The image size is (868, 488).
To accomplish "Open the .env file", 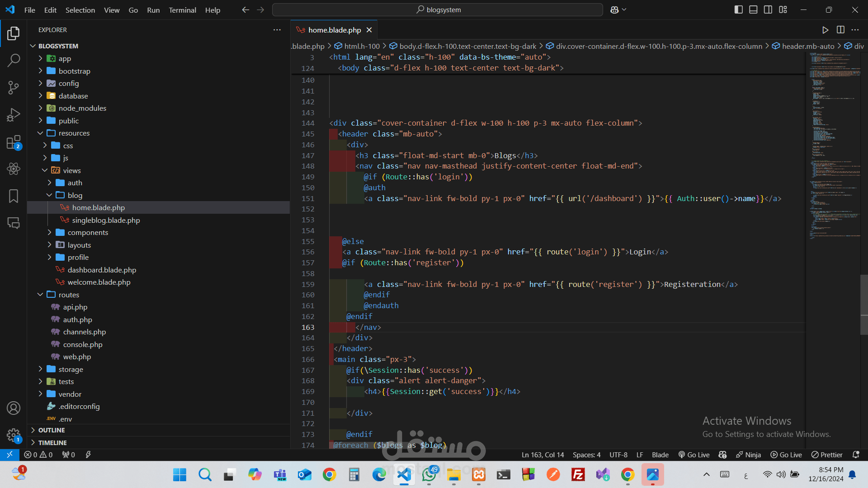I will pos(158,419).
